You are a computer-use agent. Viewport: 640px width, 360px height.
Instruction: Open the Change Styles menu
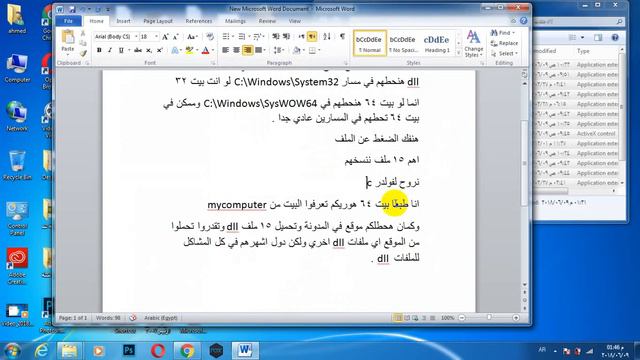click(x=473, y=43)
